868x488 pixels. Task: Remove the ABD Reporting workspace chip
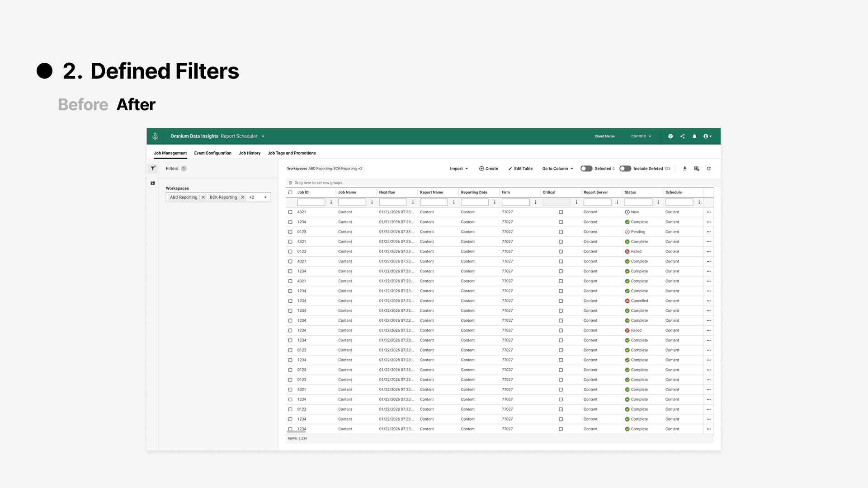click(203, 197)
